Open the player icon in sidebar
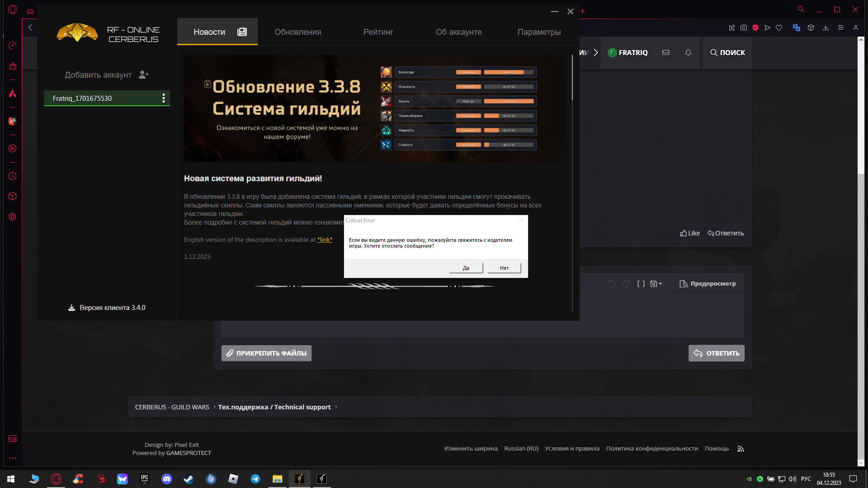The image size is (868, 488). [x=13, y=149]
